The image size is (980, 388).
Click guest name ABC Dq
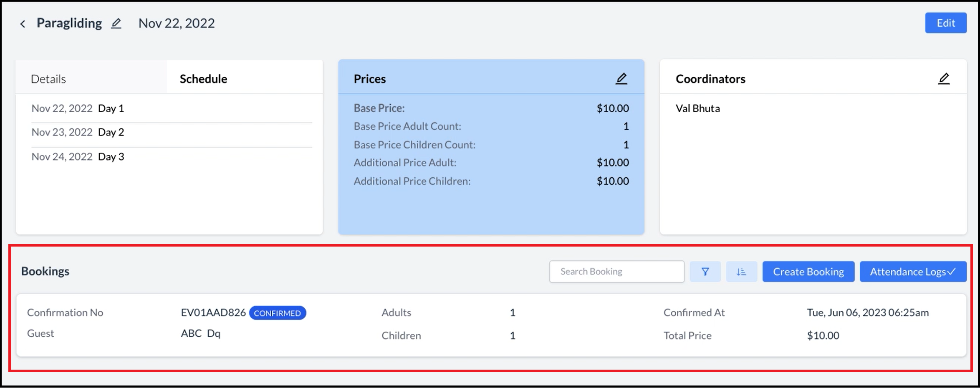pos(201,333)
